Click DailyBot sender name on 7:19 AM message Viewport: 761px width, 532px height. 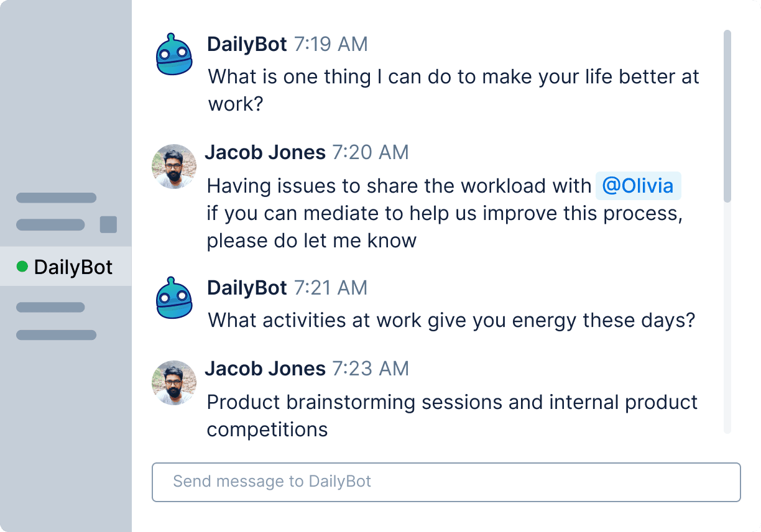tap(247, 44)
